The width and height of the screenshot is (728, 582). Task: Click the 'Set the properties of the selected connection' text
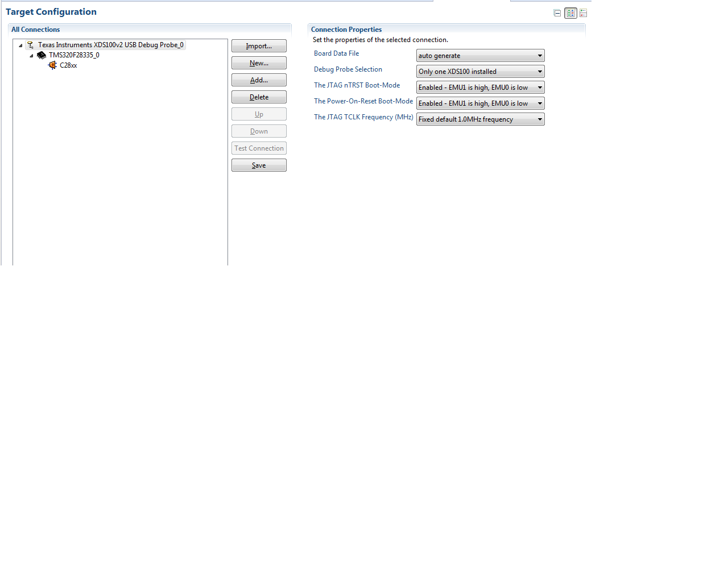[x=380, y=40]
